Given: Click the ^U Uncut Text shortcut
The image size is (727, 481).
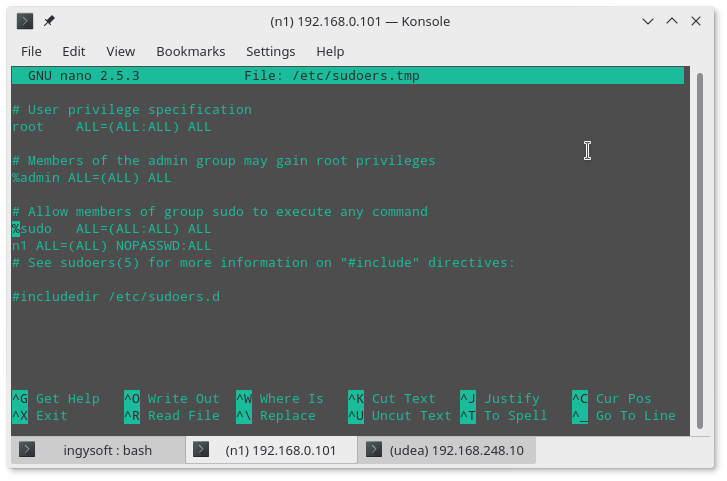Looking at the screenshot, I should click(400, 416).
